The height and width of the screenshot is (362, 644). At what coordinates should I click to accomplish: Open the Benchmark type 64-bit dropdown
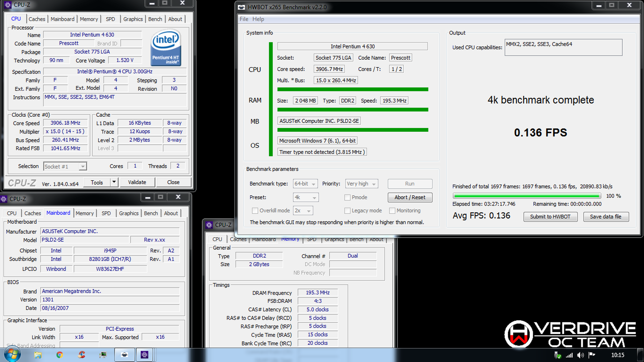pyautogui.click(x=305, y=184)
